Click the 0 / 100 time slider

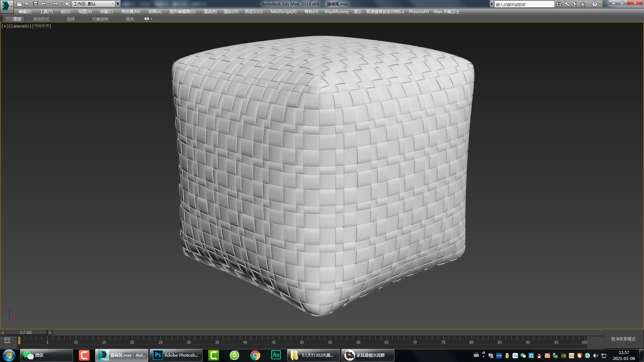26,333
